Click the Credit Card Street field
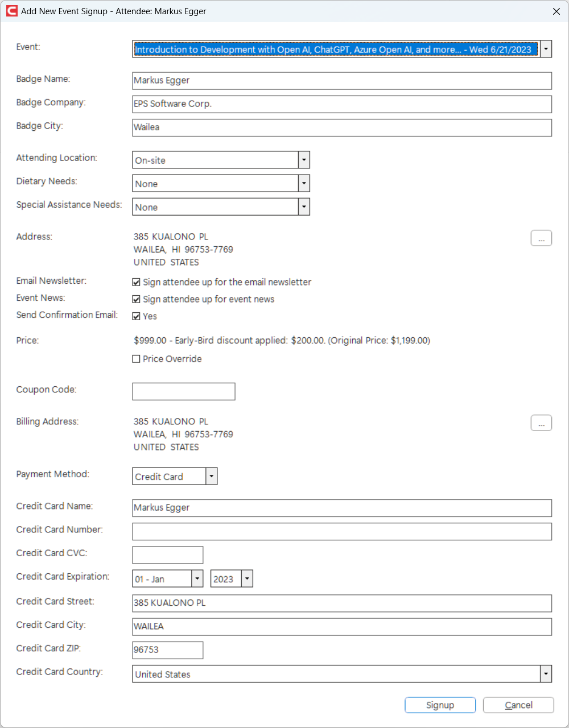The image size is (569, 728). pyautogui.click(x=342, y=603)
